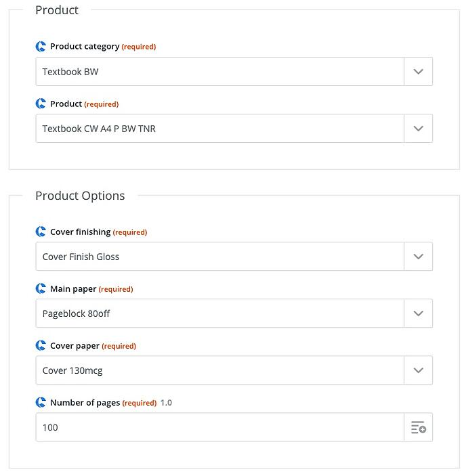Click the blue icon beside Cover finishing label

coord(41,232)
